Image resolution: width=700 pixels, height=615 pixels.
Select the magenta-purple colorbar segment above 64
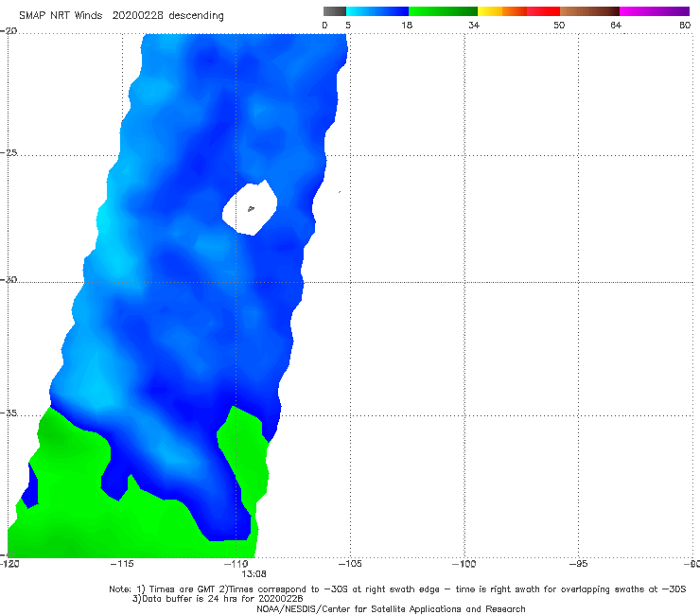click(655, 11)
